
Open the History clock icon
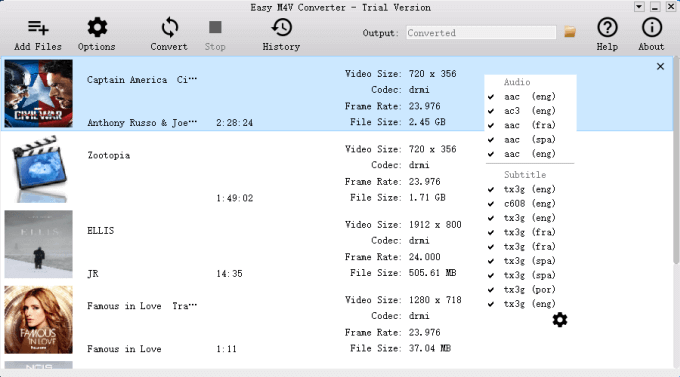[281, 27]
